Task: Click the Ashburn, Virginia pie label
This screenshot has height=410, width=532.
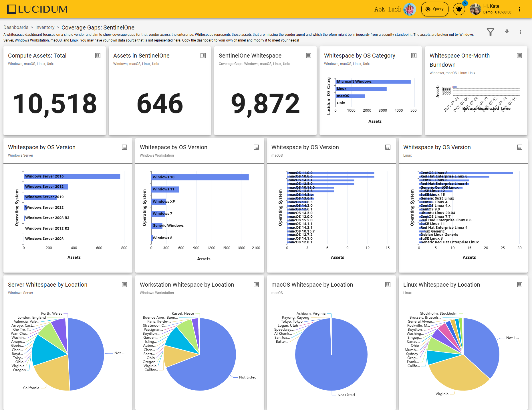Action: point(311,314)
